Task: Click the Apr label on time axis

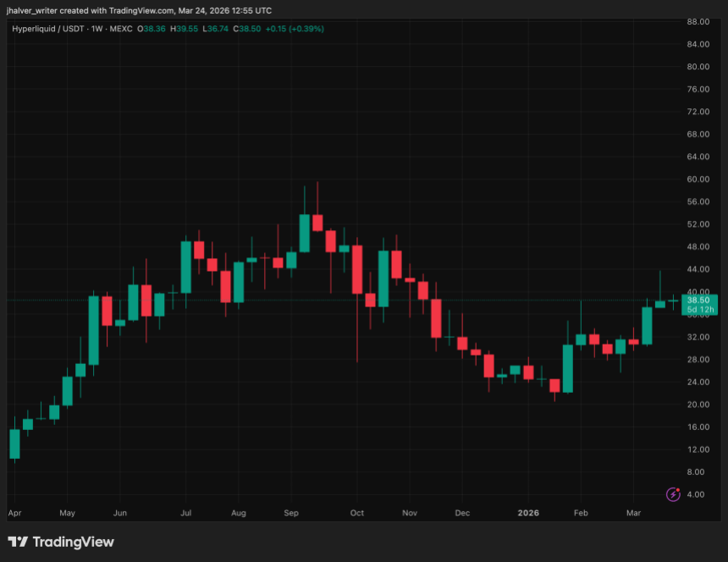Action: (x=14, y=513)
